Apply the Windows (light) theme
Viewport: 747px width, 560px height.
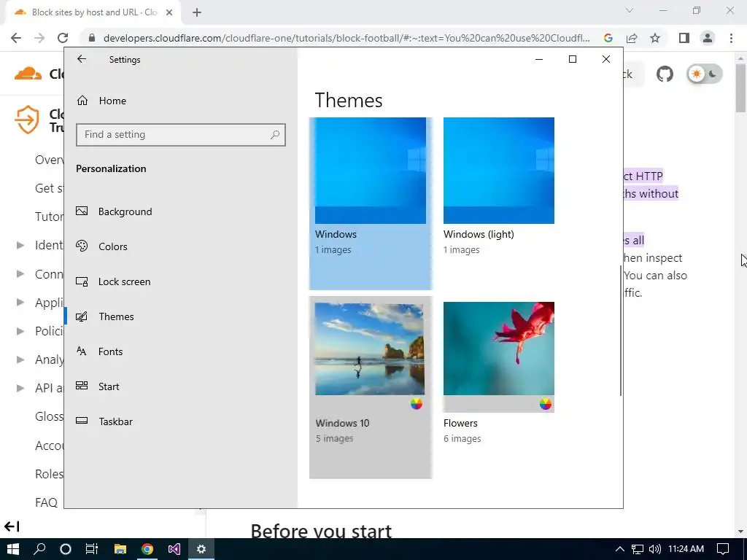click(x=499, y=187)
